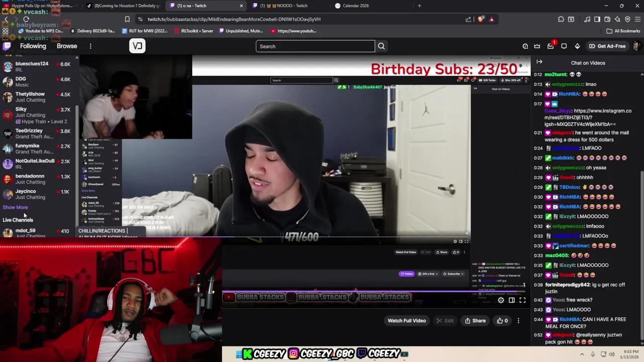Screen dimensions: 644x362
Task: Open new browser tab with plus
Action: (x=419, y=6)
